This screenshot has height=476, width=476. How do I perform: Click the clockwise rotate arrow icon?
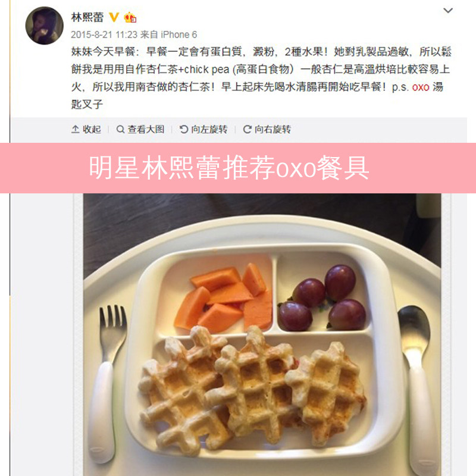tap(247, 129)
